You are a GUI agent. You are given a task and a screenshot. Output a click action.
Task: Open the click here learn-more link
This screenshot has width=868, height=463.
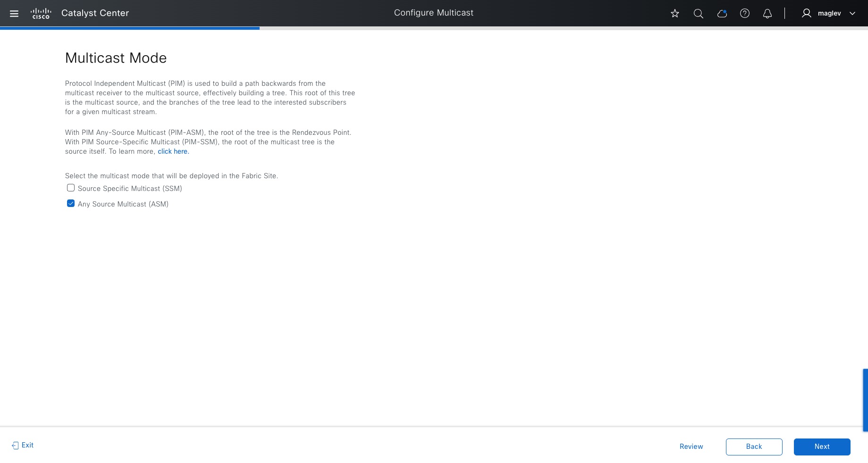pyautogui.click(x=173, y=151)
